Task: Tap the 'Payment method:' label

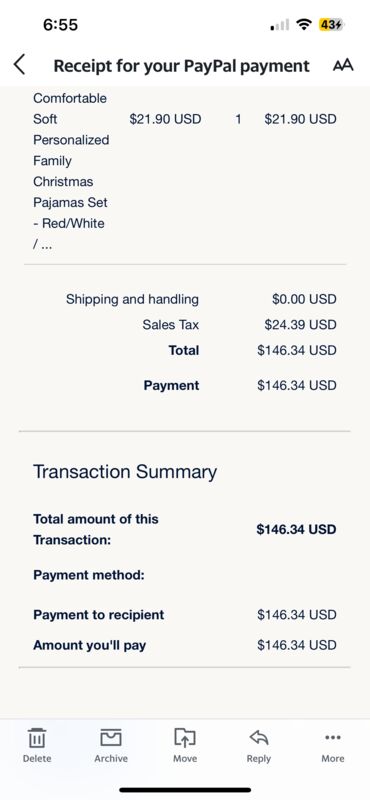Action: 89,575
